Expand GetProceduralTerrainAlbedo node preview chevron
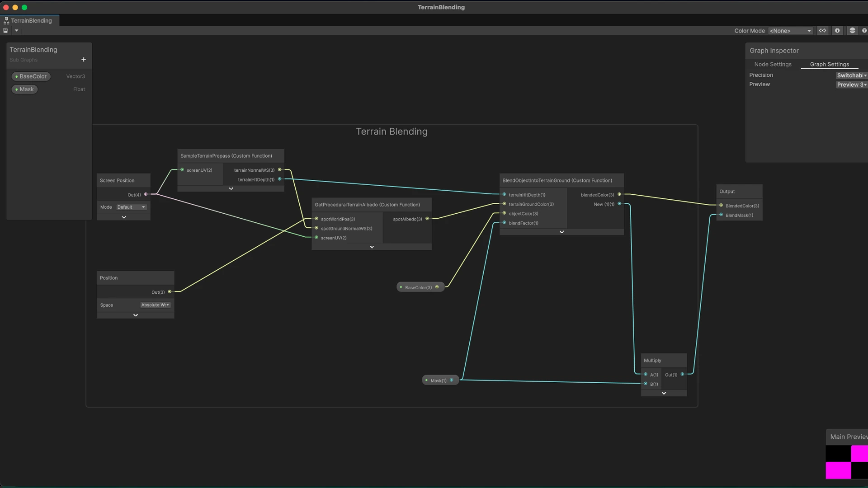The image size is (868, 488). point(372,247)
